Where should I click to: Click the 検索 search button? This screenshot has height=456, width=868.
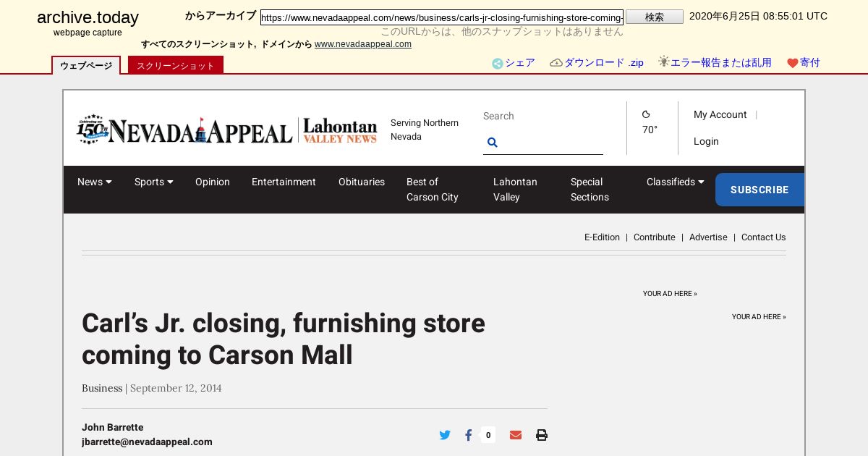(655, 17)
